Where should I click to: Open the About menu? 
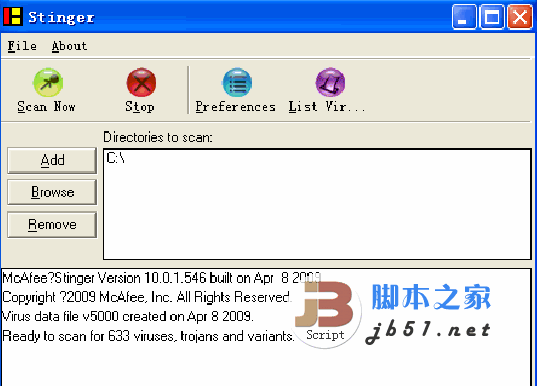click(70, 46)
